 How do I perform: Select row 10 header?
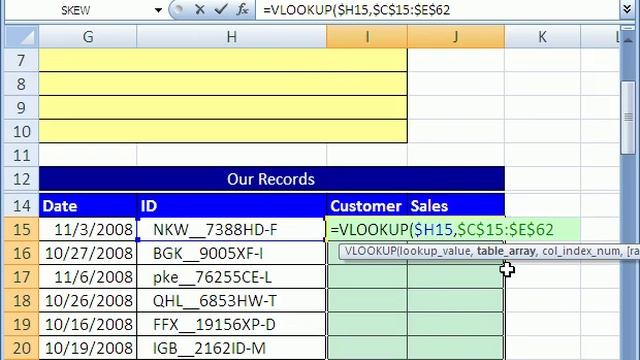coord(22,131)
